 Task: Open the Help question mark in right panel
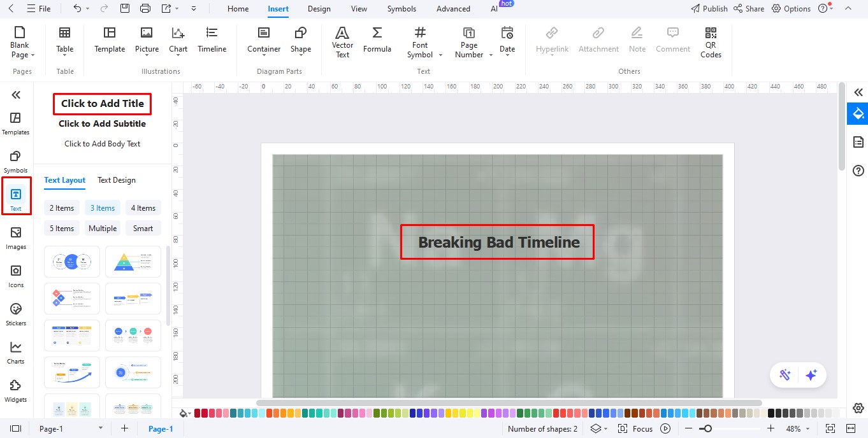858,171
